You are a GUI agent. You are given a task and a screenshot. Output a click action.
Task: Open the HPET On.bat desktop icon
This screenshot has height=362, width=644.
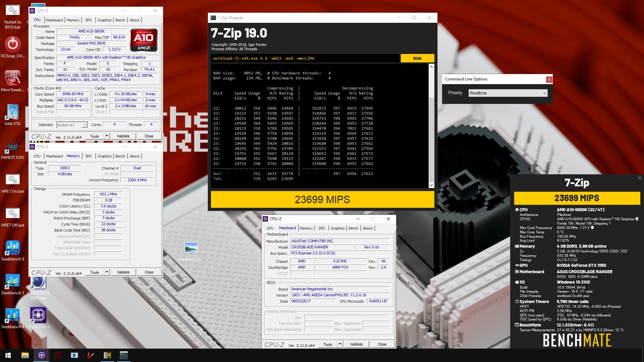coord(12,183)
